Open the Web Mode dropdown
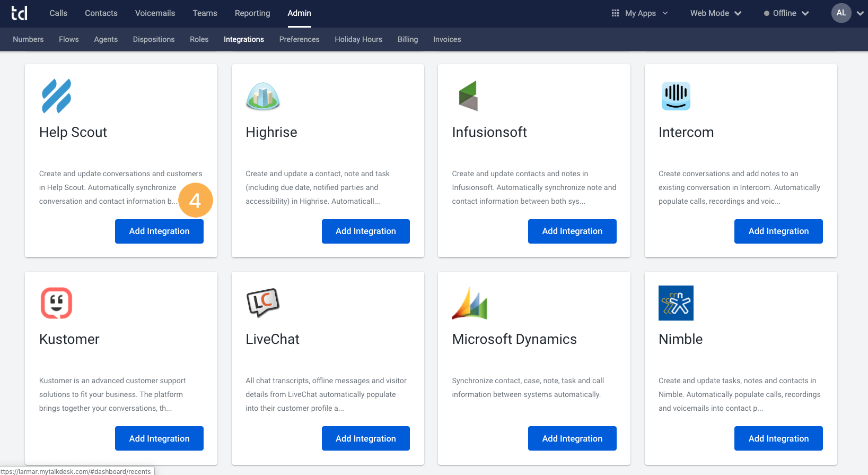The height and width of the screenshot is (475, 868). click(x=715, y=13)
